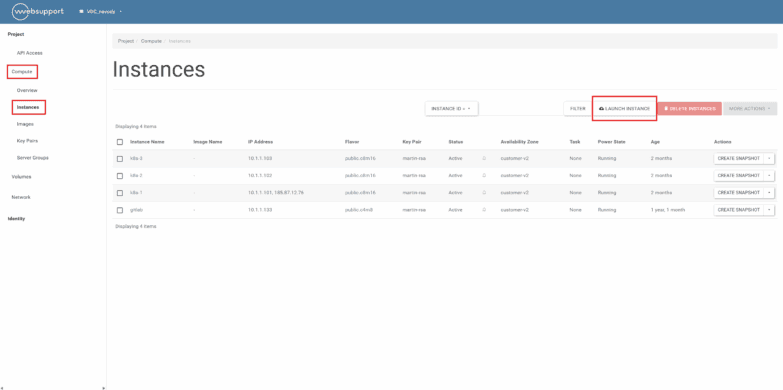Open the k8s-3 instance name link

[x=136, y=158]
